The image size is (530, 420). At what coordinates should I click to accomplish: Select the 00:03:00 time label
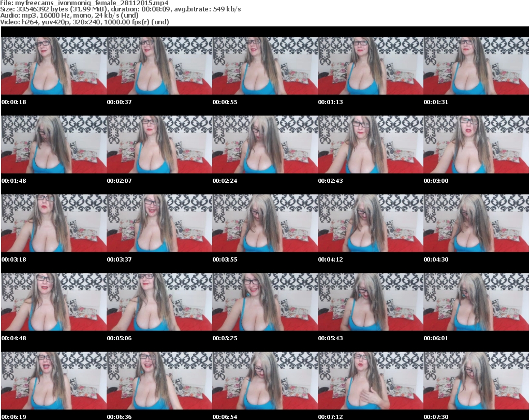pos(436,181)
